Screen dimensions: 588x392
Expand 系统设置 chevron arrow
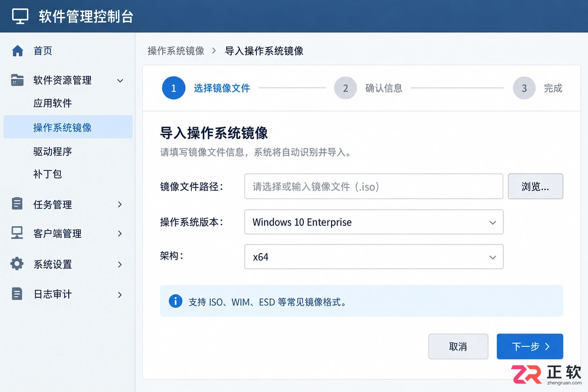pos(120,265)
